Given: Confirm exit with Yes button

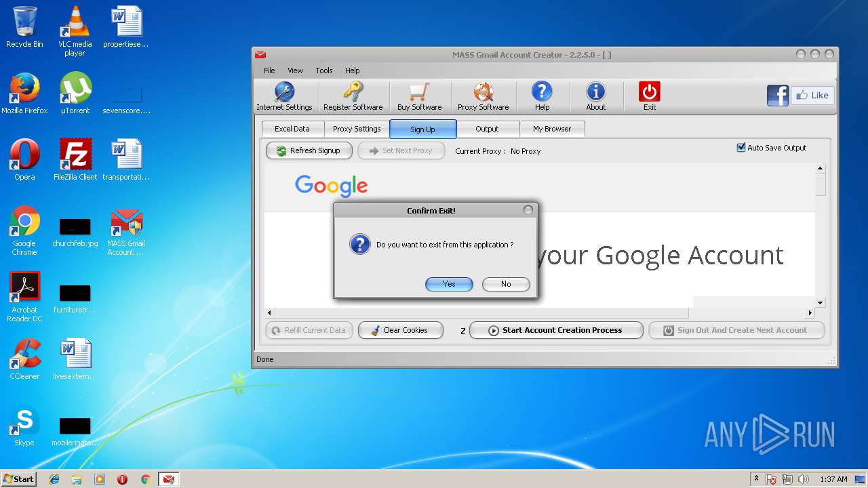Looking at the screenshot, I should coord(449,284).
